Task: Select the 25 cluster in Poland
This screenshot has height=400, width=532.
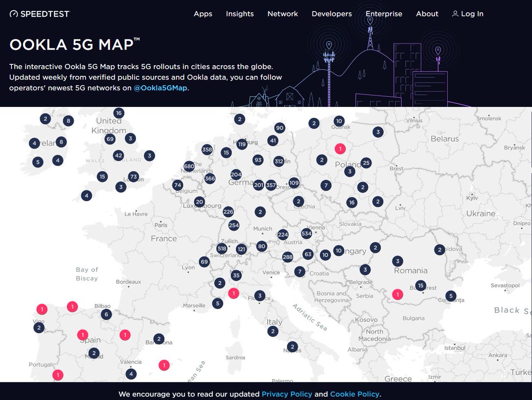Action: click(x=366, y=163)
